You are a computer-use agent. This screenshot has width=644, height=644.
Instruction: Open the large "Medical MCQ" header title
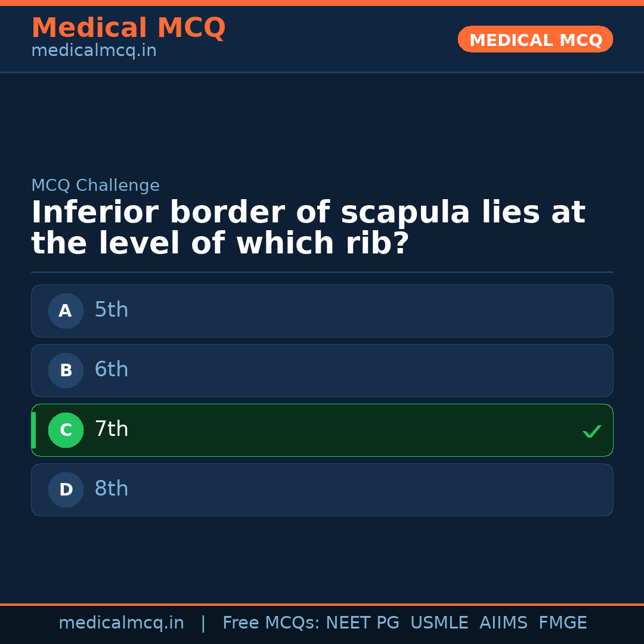[x=128, y=28]
